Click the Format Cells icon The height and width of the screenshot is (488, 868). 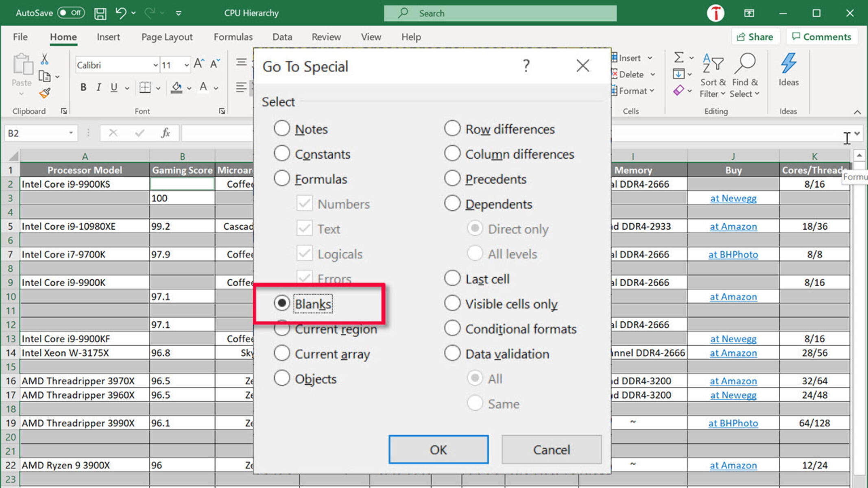pos(222,111)
